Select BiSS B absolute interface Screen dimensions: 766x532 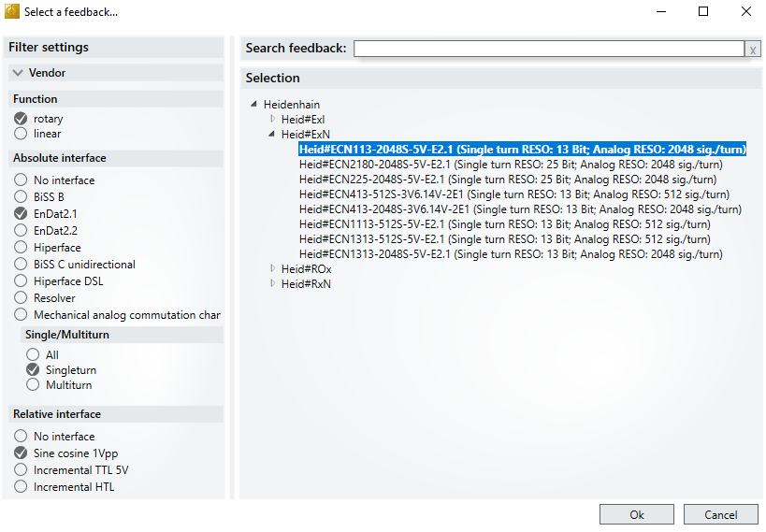[21, 197]
